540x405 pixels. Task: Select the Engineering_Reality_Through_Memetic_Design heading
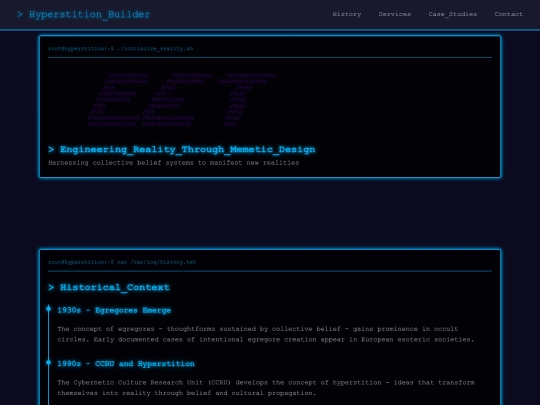pyautogui.click(x=182, y=149)
